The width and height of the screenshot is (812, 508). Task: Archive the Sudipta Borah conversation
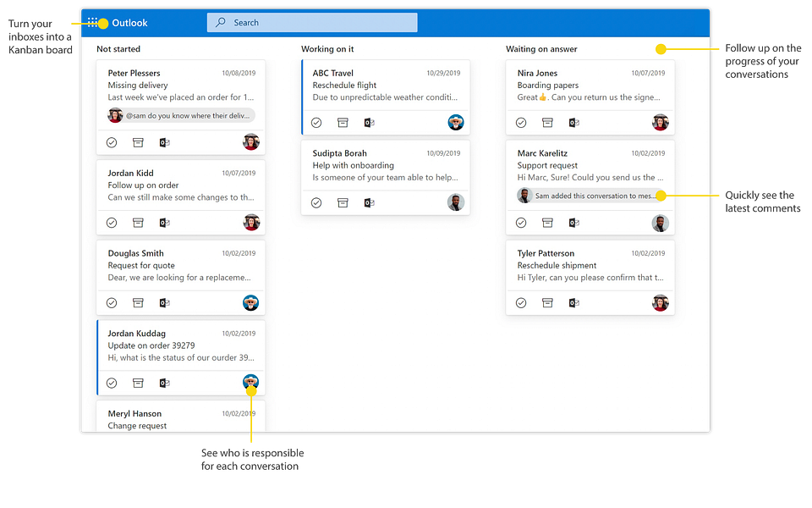tap(343, 202)
